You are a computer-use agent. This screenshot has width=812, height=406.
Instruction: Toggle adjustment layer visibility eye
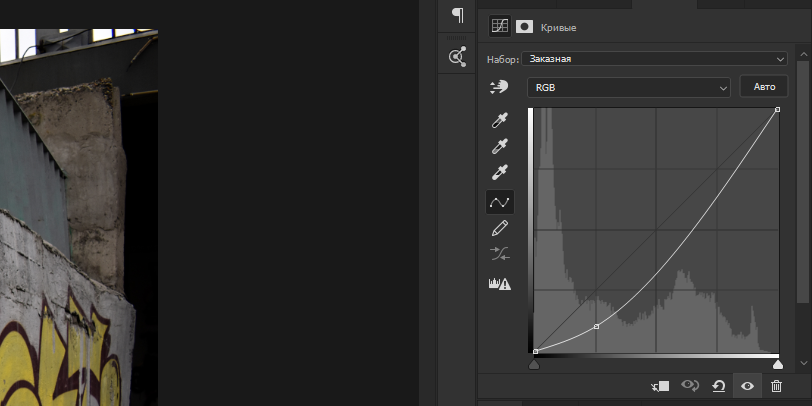[747, 386]
